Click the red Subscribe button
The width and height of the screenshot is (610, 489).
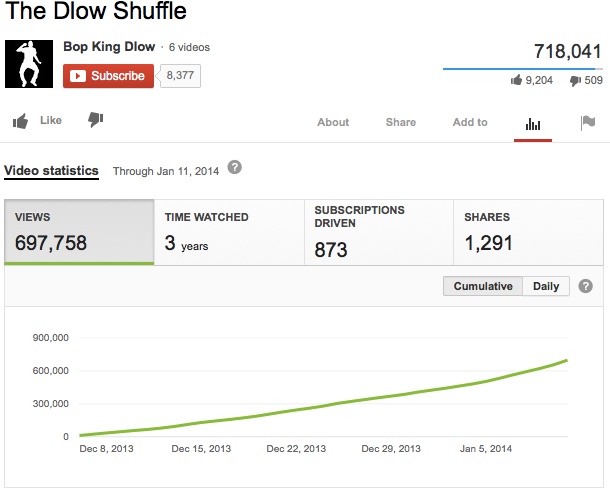(x=109, y=76)
